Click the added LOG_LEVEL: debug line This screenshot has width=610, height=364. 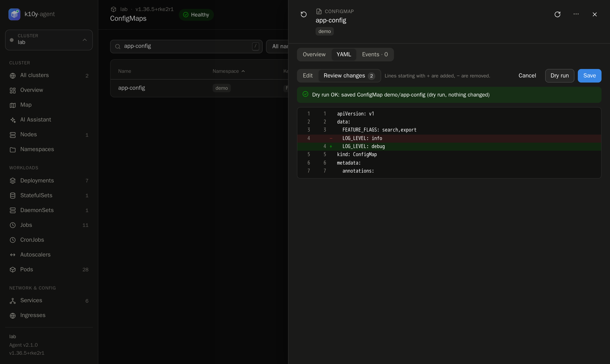[449, 146]
